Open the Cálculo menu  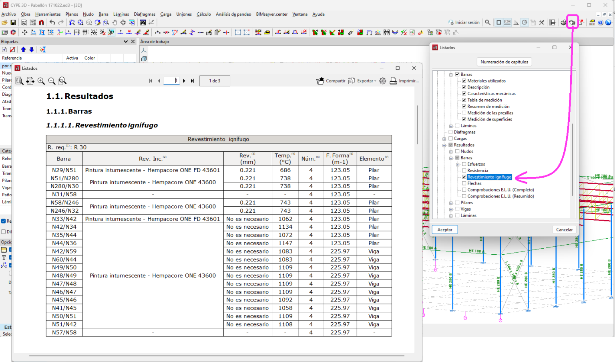(203, 14)
